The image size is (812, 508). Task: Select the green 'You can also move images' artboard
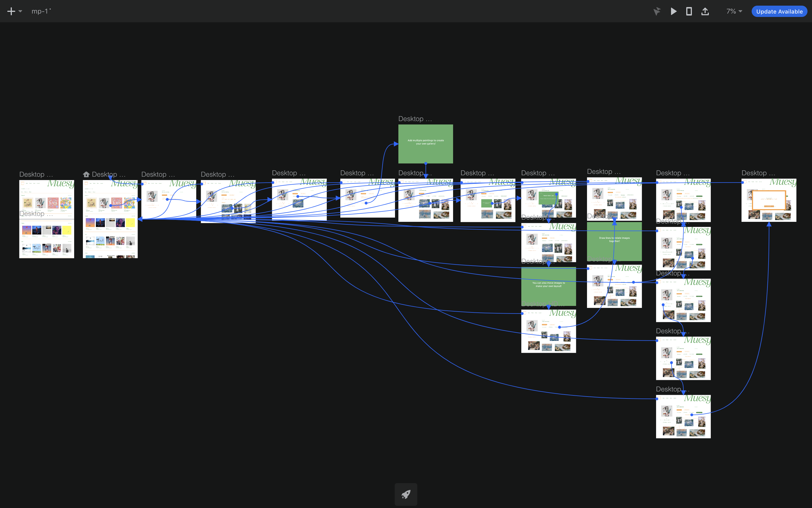(549, 286)
